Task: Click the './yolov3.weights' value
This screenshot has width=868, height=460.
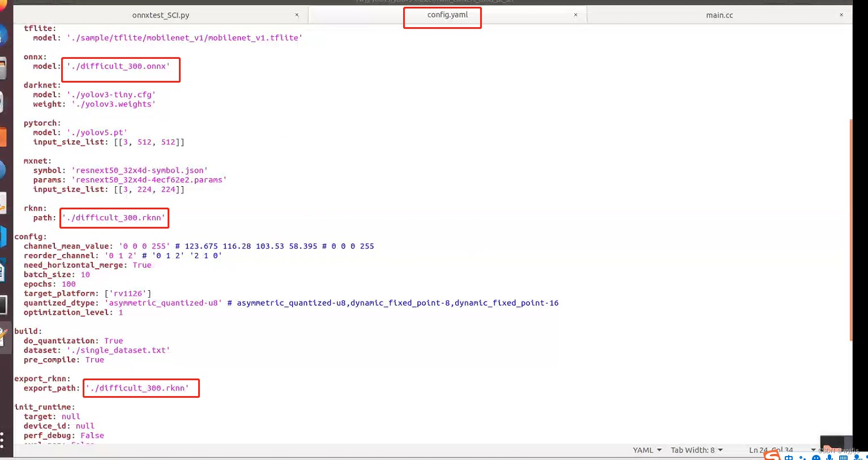Action: pyautogui.click(x=113, y=104)
